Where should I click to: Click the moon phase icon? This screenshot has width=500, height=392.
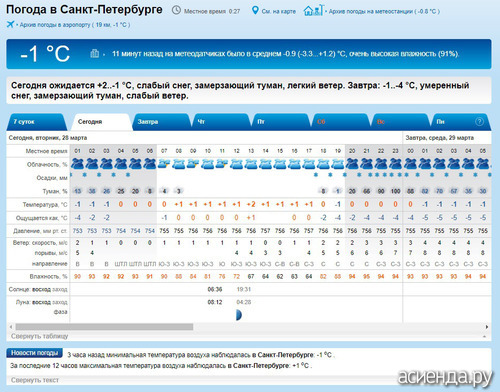pyautogui.click(x=239, y=315)
